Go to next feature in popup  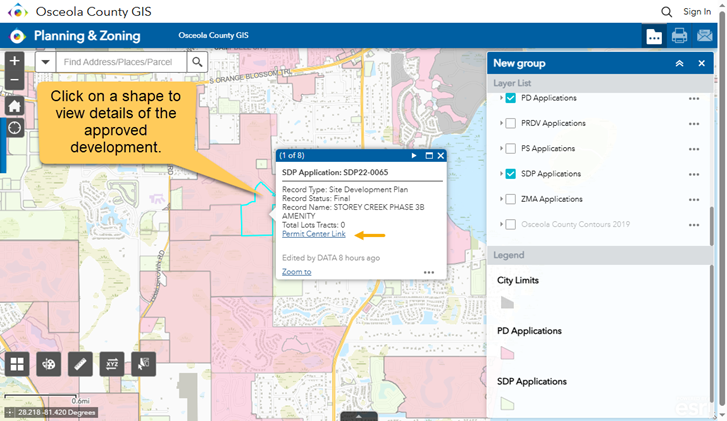coord(414,155)
